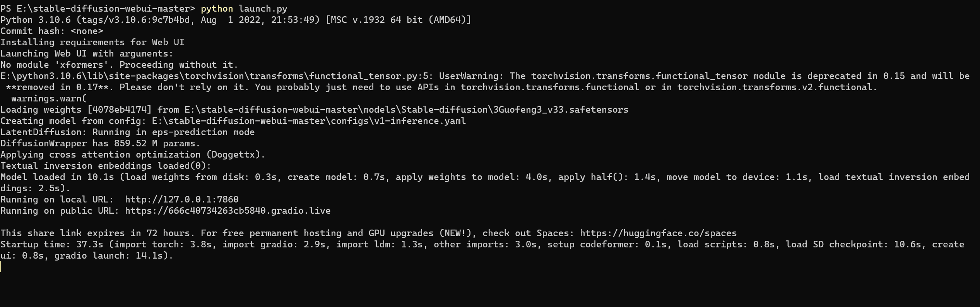Click the "Model loaded in 10.1s" text

(57, 177)
